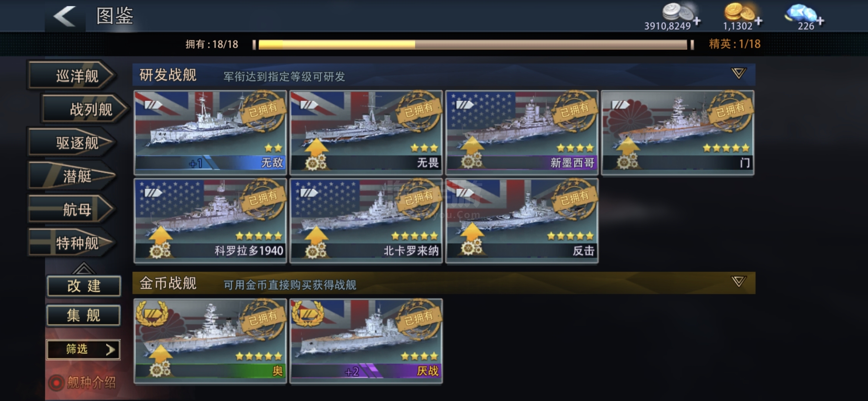Collapse the 金币战舰 section
Screen dimensions: 868x401
coord(738,281)
